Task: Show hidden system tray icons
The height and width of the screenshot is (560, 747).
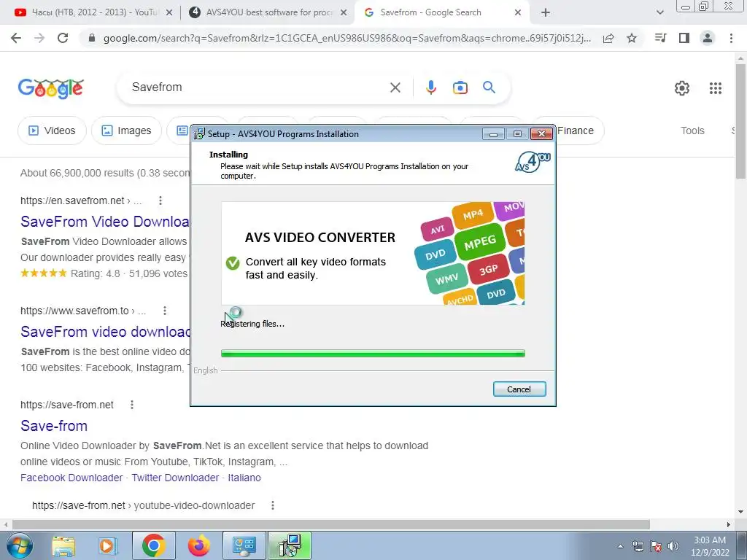Action: 620,547
